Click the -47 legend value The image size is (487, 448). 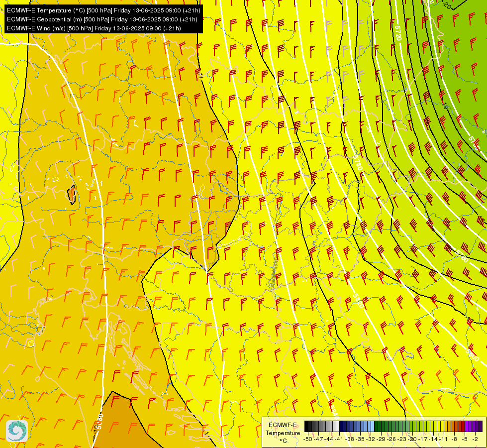(x=319, y=439)
